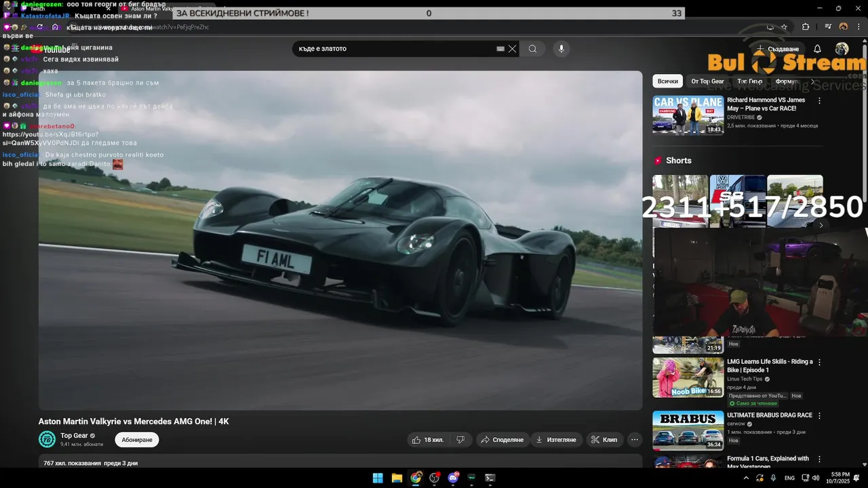Open Richard Hammond VS James May title

[x=766, y=104]
